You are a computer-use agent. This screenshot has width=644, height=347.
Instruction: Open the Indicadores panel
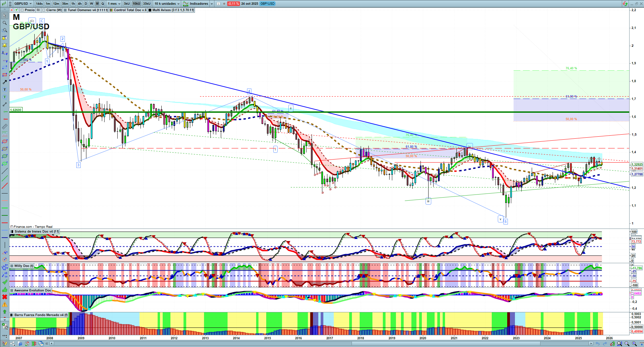(198, 4)
